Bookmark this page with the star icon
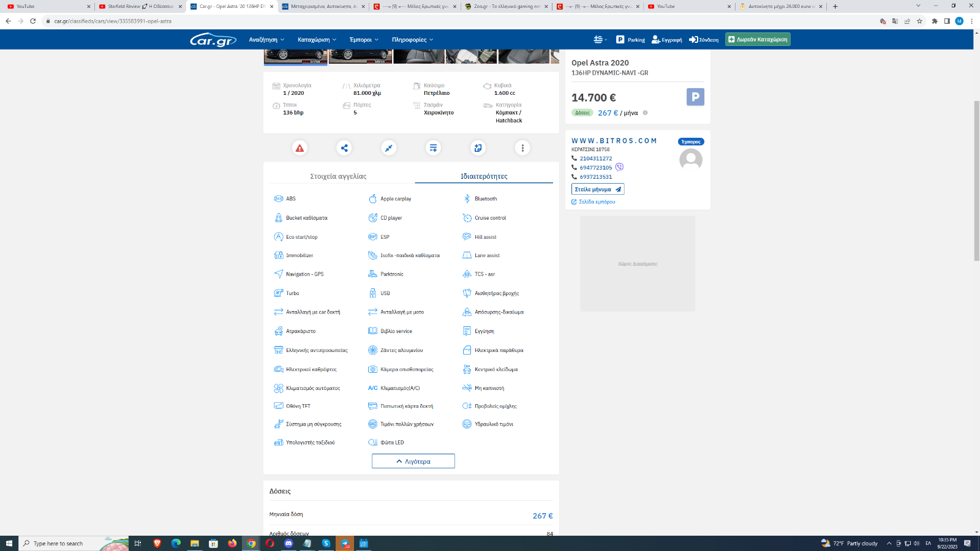 coord(919,21)
